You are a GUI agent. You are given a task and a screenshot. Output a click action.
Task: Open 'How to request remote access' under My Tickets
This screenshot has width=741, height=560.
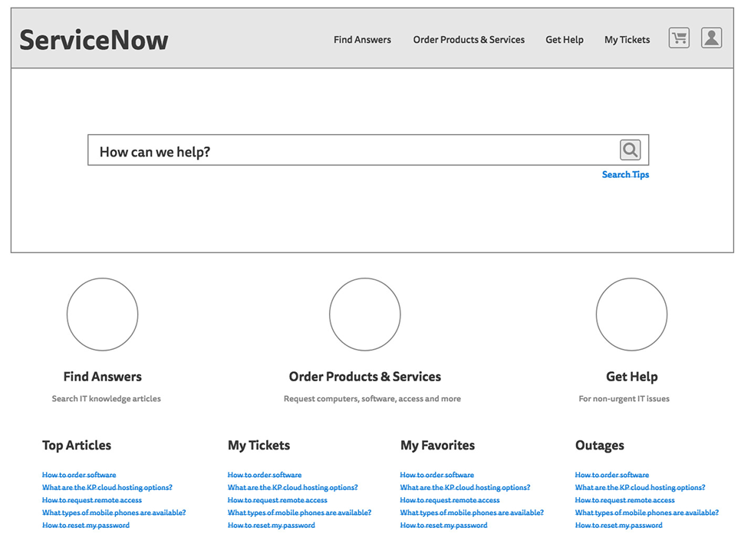(x=277, y=500)
